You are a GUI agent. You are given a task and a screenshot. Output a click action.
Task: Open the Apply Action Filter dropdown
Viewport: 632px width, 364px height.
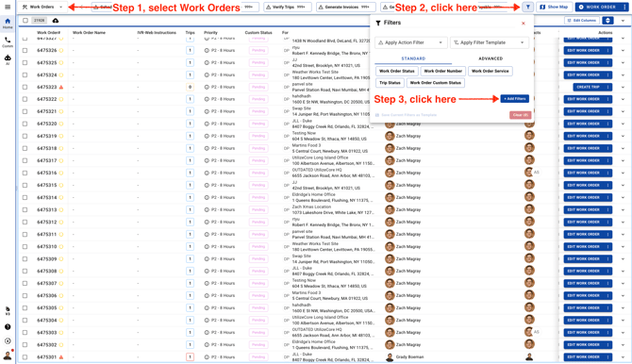411,42
